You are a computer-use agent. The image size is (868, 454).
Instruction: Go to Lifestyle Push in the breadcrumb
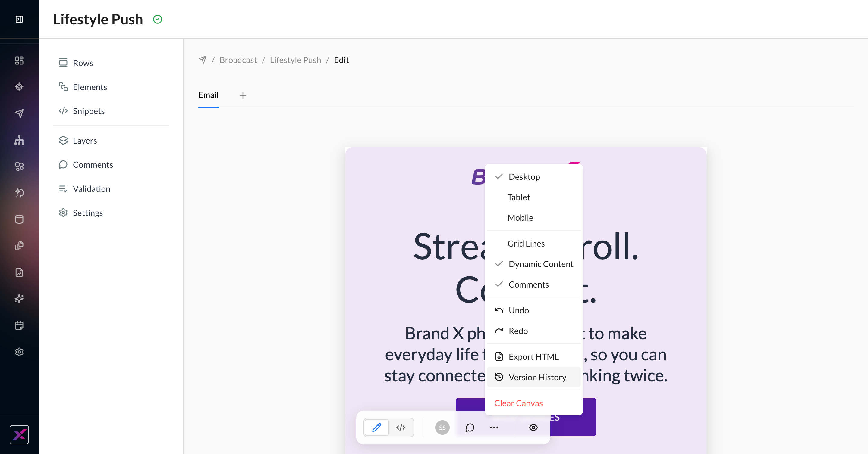(x=295, y=60)
